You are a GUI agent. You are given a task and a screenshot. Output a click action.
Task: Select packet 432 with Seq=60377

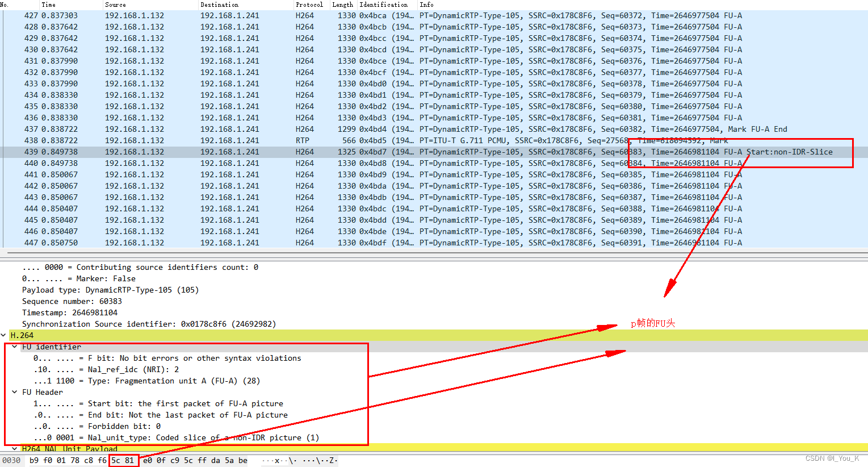coord(434,72)
